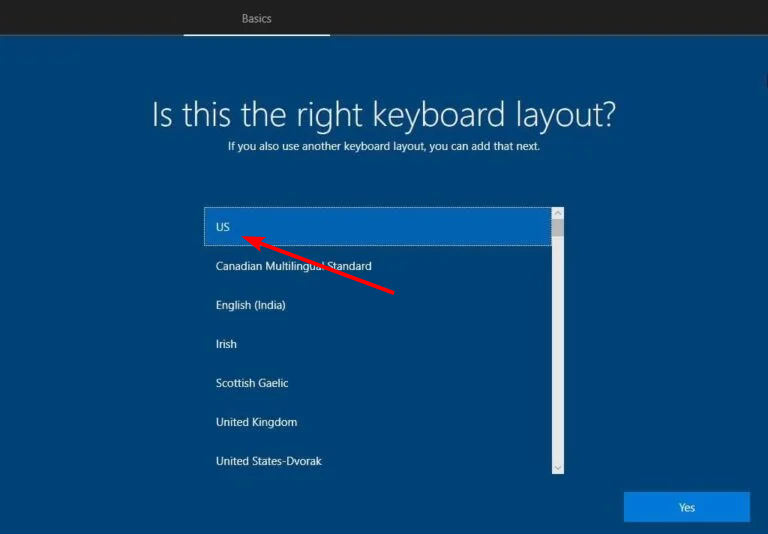Pick the Irish keyboard layout
768x534 pixels.
point(378,344)
